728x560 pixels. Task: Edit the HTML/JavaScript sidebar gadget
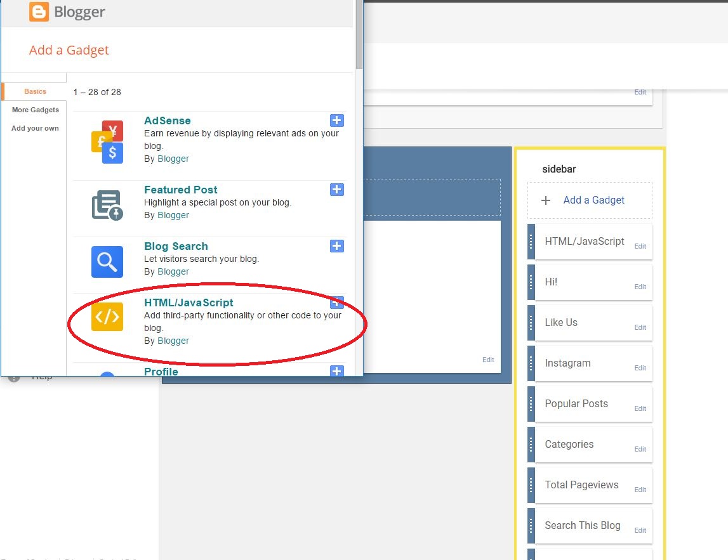(640, 246)
